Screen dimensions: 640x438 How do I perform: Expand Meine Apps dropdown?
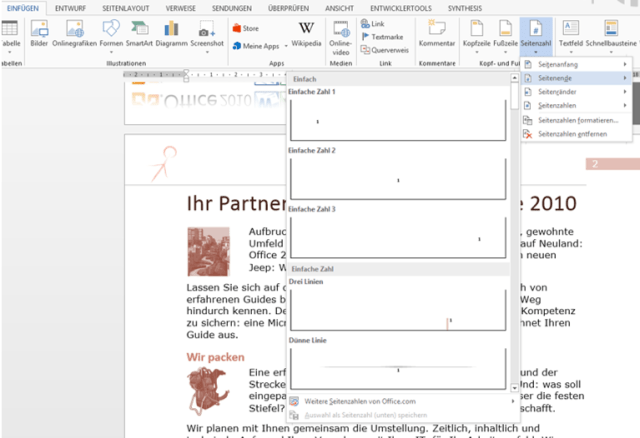(262, 46)
